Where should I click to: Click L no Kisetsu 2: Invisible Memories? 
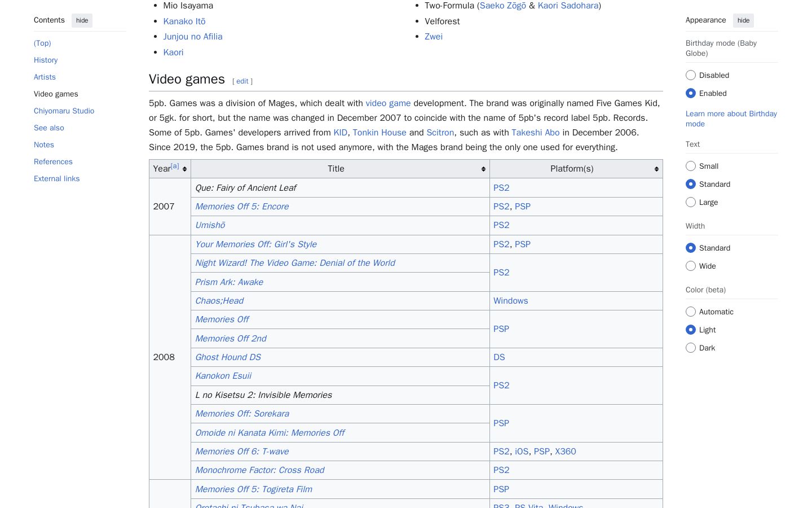(x=263, y=395)
